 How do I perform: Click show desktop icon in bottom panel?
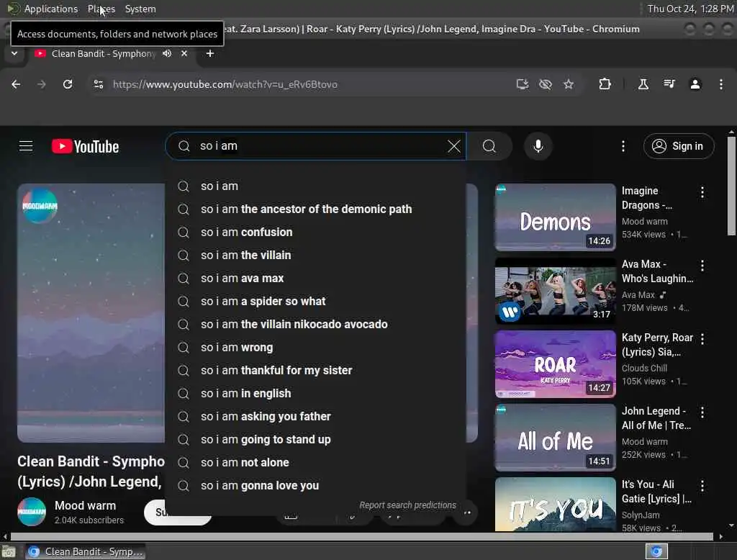pyautogui.click(x=9, y=551)
